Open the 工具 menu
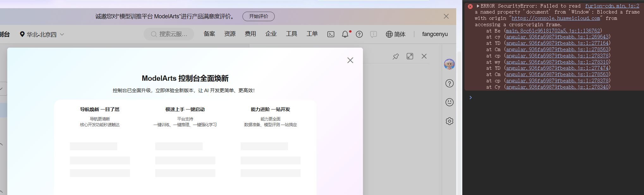 291,34
